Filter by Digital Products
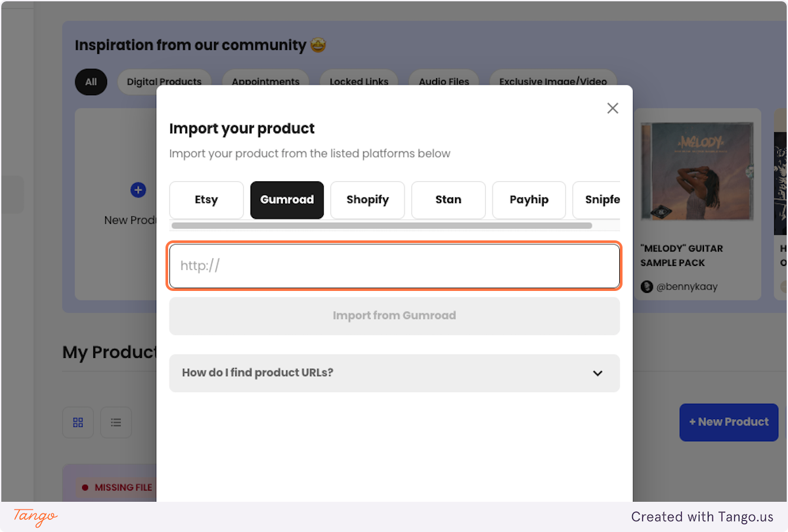 [164, 82]
